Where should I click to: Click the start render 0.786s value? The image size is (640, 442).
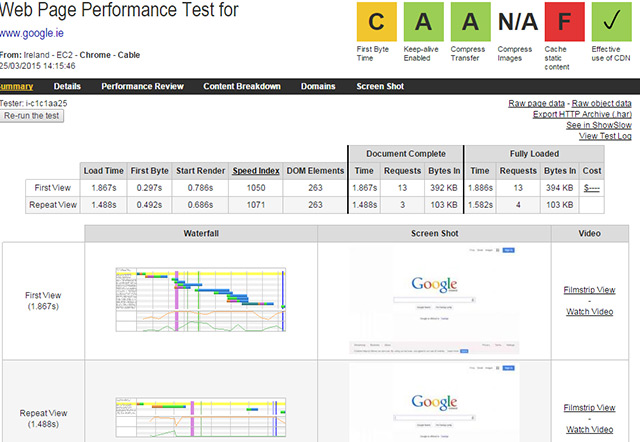200,188
